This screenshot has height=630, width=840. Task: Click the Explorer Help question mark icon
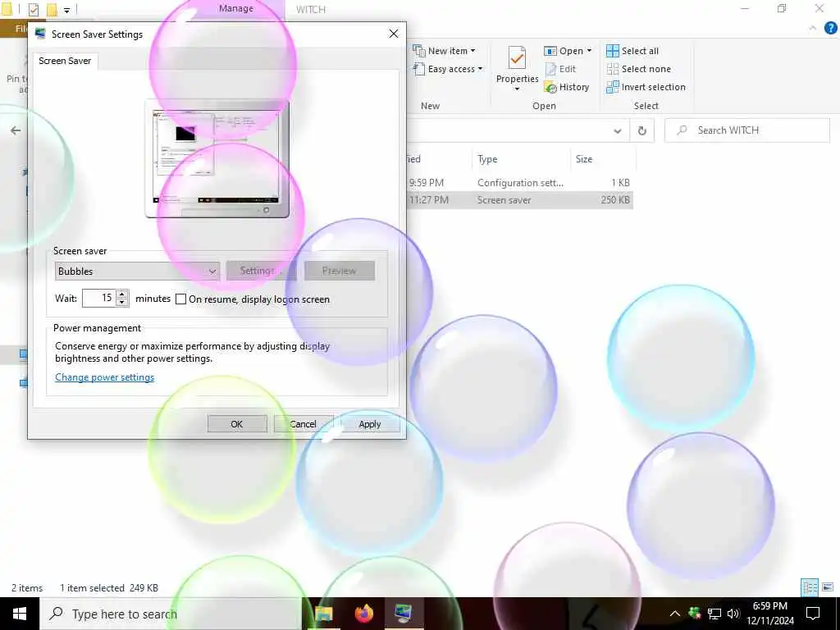pyautogui.click(x=830, y=29)
